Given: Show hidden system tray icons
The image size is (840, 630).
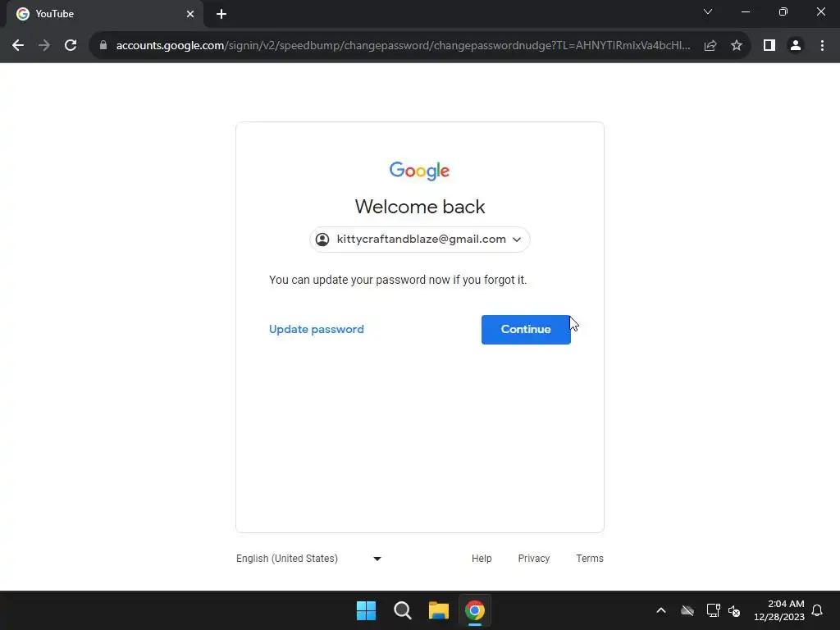Looking at the screenshot, I should 661,610.
